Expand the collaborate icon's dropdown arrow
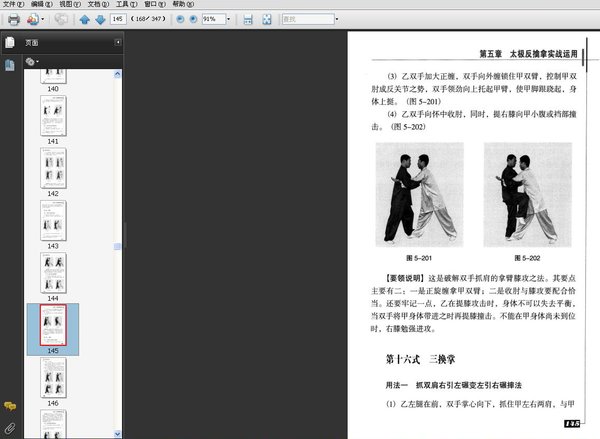600x439 pixels. [42, 19]
